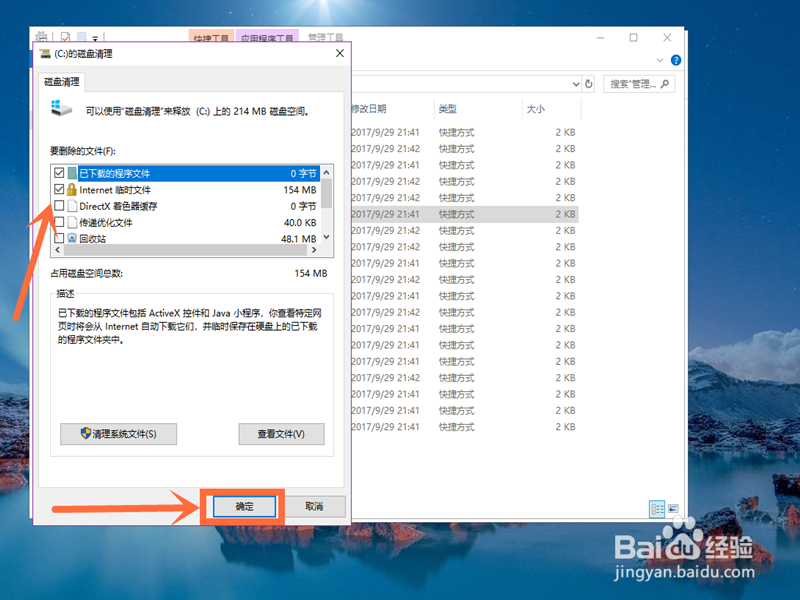Click 清理系统文件(S) button
Viewport: 800px width, 600px height.
tap(118, 434)
